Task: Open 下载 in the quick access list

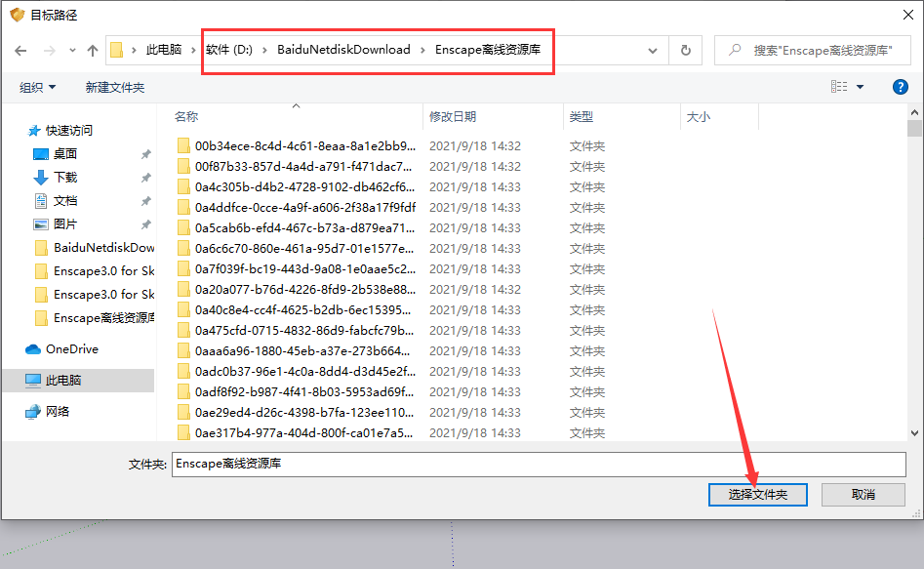Action: click(64, 178)
